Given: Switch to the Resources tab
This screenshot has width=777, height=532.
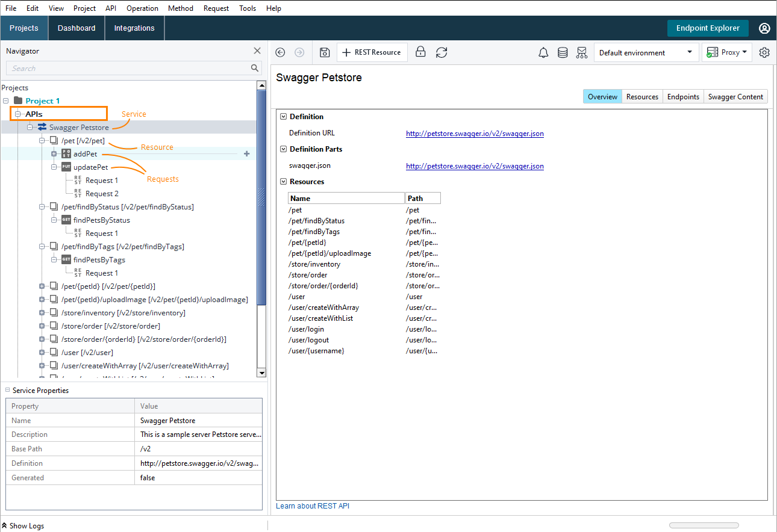Looking at the screenshot, I should pos(642,96).
